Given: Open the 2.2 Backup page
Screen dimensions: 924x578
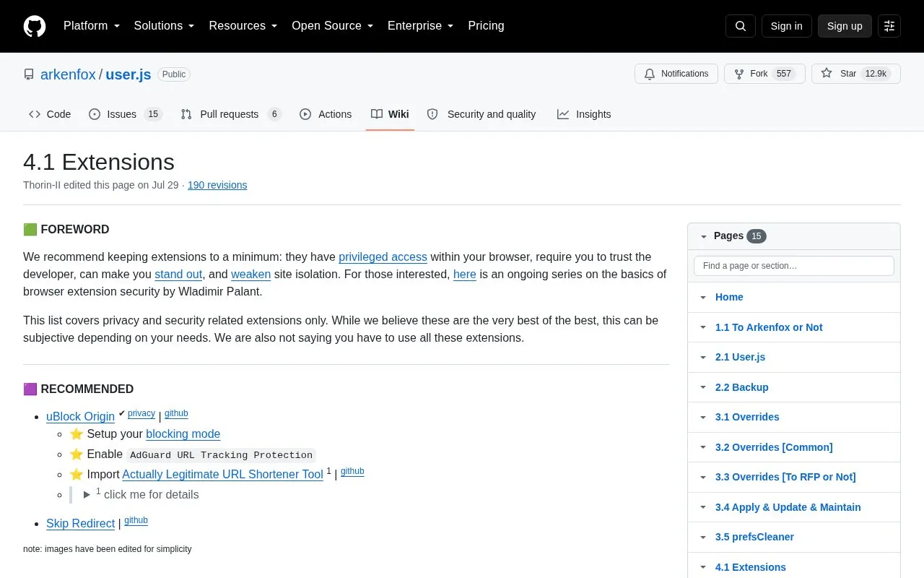Looking at the screenshot, I should [741, 387].
